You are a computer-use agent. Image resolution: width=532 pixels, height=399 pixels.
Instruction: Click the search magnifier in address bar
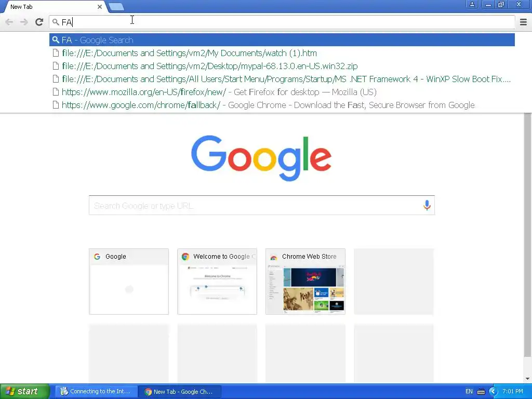click(x=56, y=22)
